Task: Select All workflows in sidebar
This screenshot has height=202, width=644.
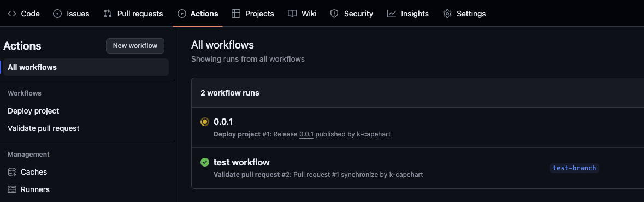Action: 86,67
